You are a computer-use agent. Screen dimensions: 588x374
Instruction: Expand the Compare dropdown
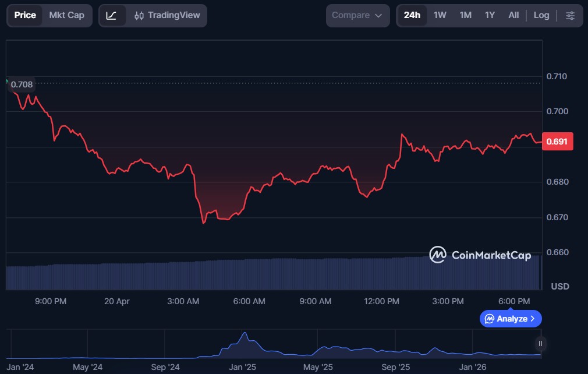coord(357,16)
